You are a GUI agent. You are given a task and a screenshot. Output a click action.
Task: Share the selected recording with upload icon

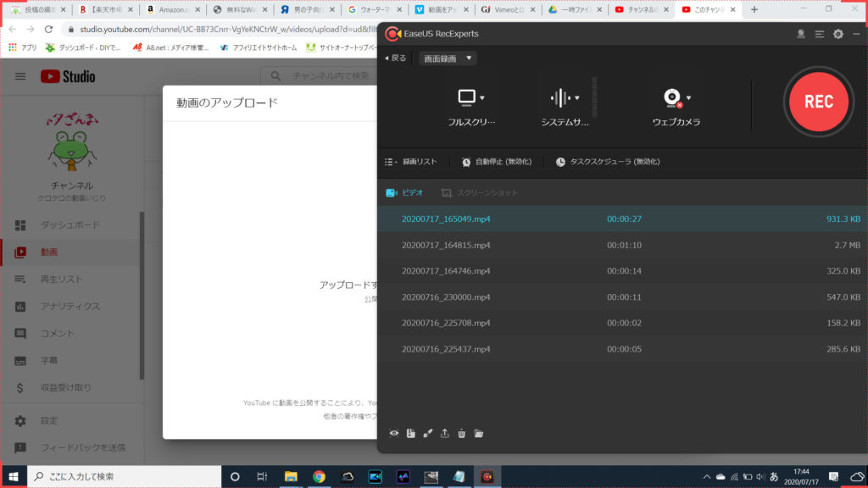point(444,433)
